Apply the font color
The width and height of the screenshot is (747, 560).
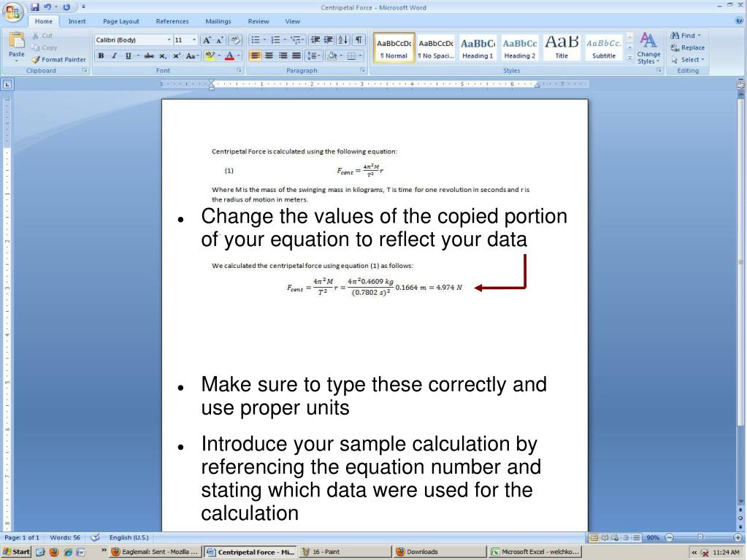click(229, 55)
